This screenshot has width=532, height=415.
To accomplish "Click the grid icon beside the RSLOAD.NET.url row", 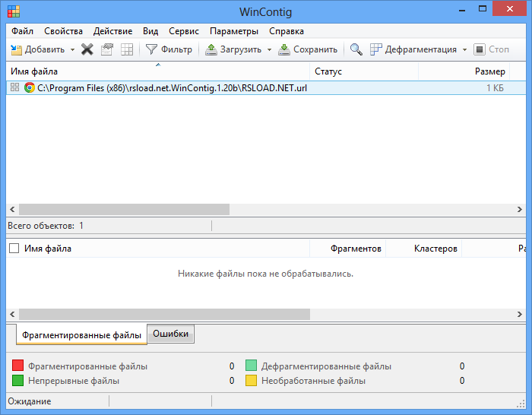I will (x=14, y=87).
